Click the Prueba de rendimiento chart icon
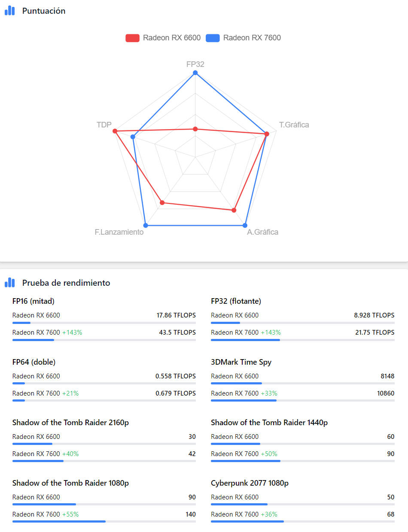The height and width of the screenshot is (532, 408). point(9,283)
